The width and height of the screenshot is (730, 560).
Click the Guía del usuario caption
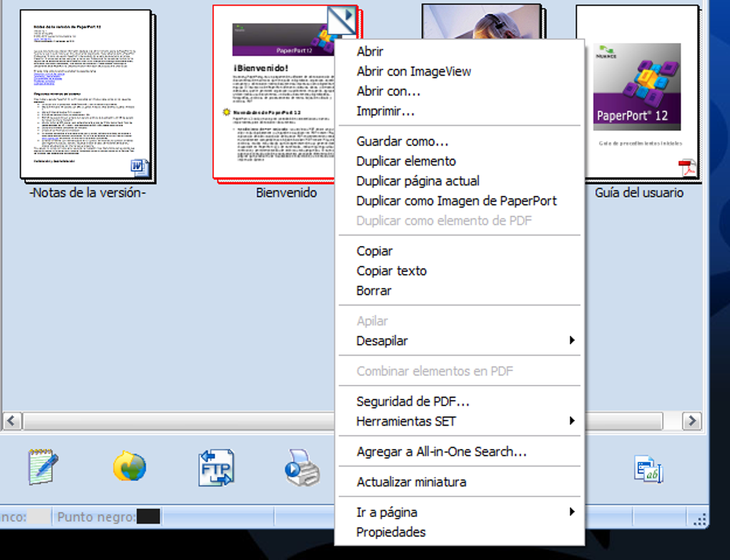[638, 192]
